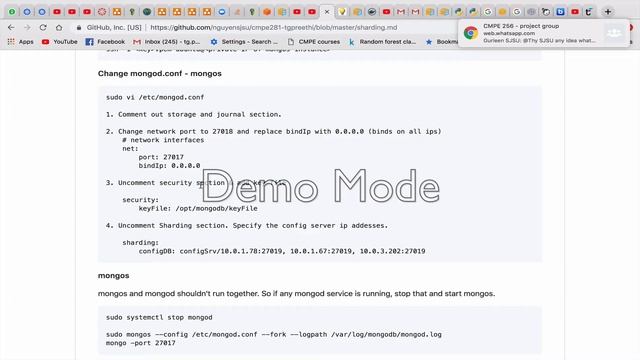Focus the github.com URL address bar
Screen dimensions: 640x360
[x=273, y=27]
